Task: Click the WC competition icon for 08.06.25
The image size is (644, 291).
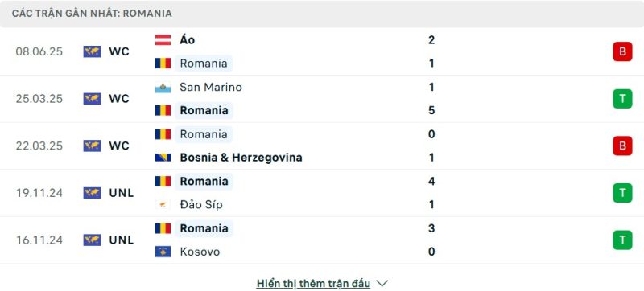Action: [92, 51]
